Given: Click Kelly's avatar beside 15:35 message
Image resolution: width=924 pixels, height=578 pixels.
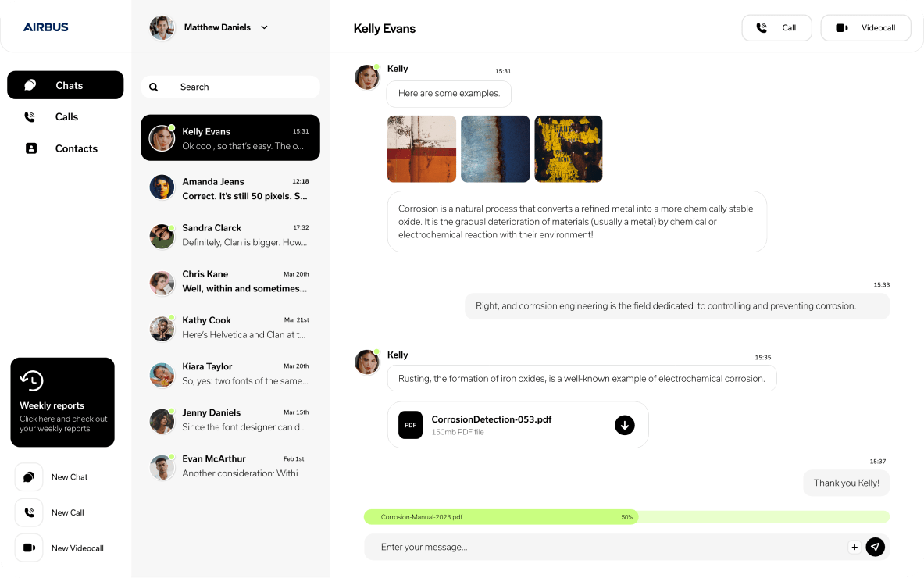Looking at the screenshot, I should point(366,362).
